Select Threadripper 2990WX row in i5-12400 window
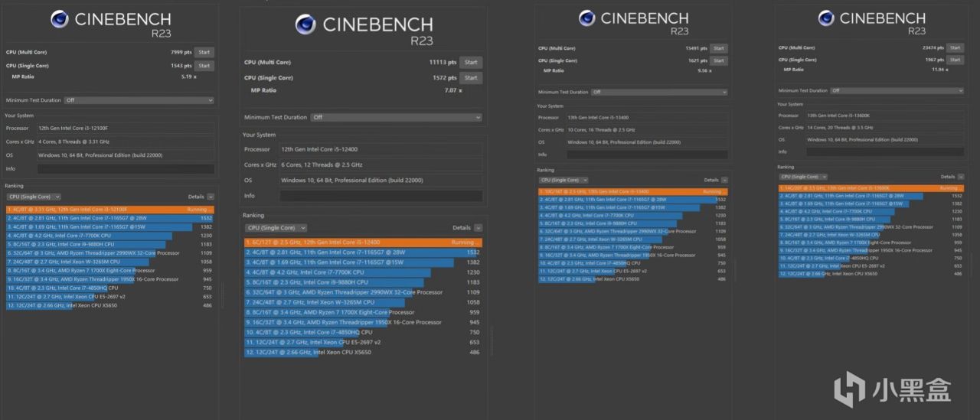980x420 pixels. (x=363, y=292)
